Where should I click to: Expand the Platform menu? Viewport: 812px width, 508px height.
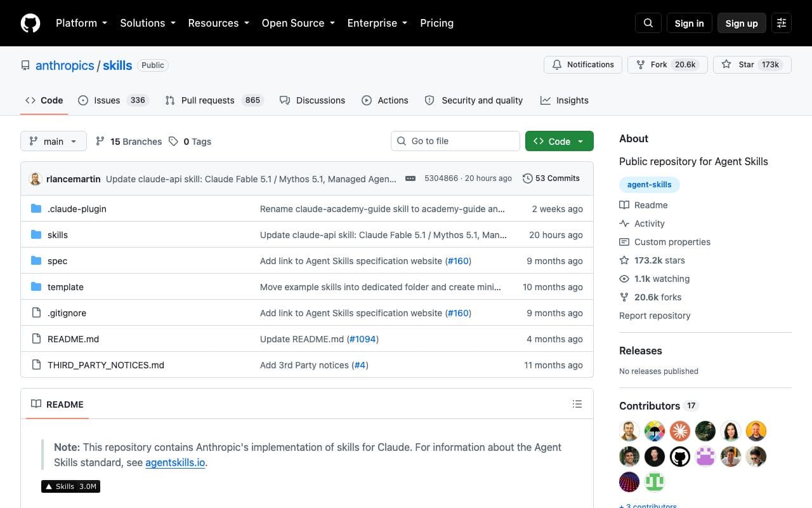point(81,23)
